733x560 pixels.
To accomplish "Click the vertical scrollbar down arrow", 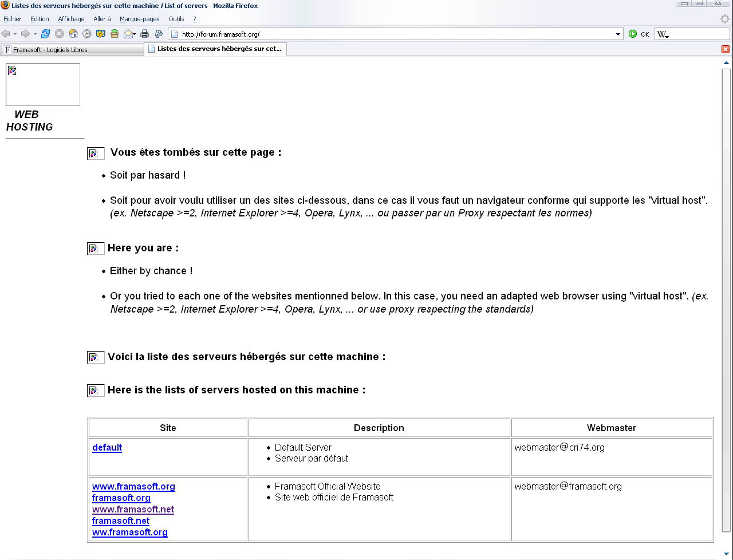I will pos(727,554).
